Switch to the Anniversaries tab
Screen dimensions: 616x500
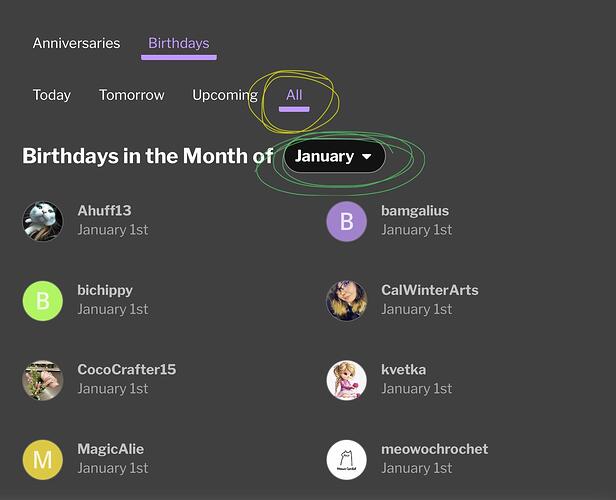coord(76,43)
